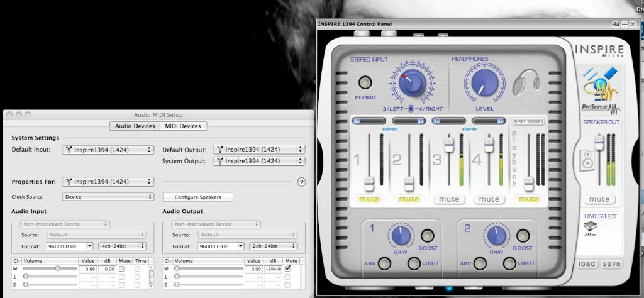
Task: Open the Default Output dropdown
Action: coord(259,150)
